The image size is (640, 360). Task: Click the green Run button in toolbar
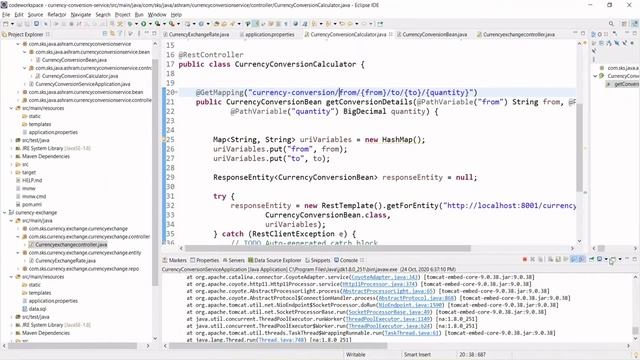[144, 24]
